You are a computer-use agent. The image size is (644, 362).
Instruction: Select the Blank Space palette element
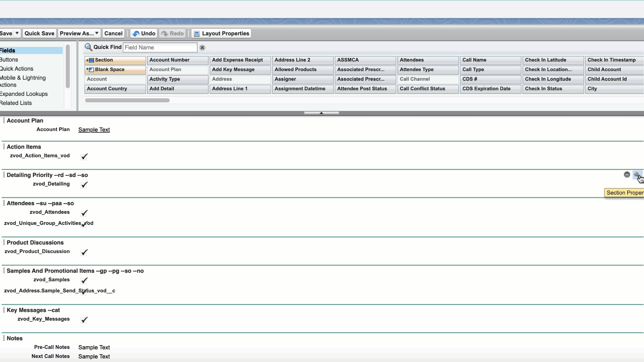(115, 70)
